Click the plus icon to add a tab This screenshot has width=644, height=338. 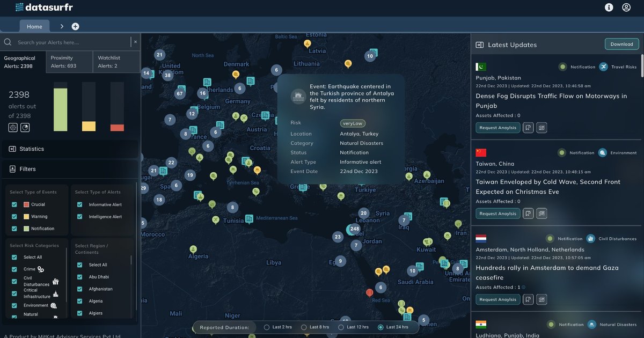75,26
